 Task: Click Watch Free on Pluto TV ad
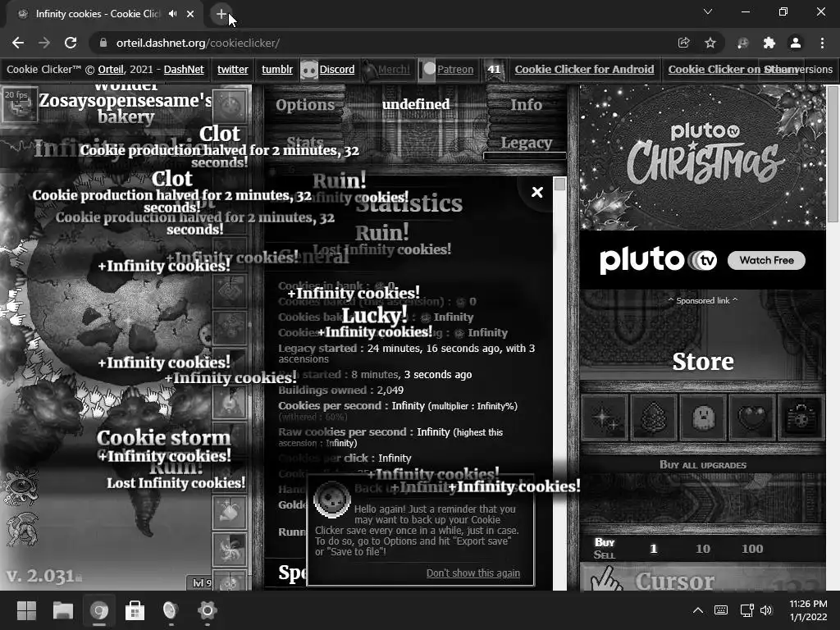[x=767, y=260]
